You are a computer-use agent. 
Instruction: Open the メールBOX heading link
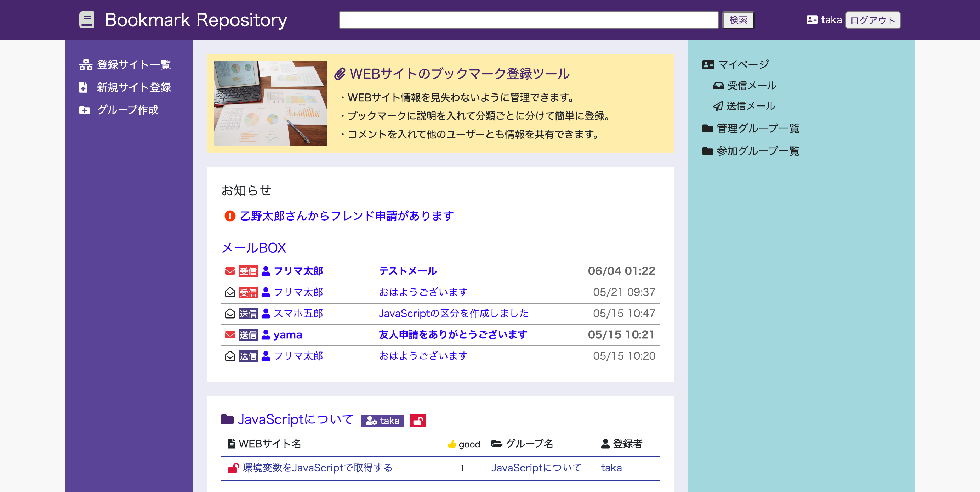click(254, 248)
